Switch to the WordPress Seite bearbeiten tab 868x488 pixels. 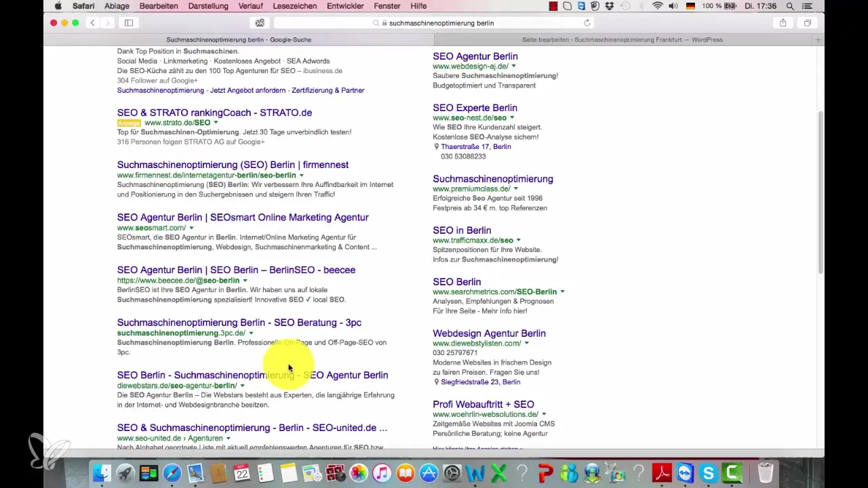[x=622, y=40]
